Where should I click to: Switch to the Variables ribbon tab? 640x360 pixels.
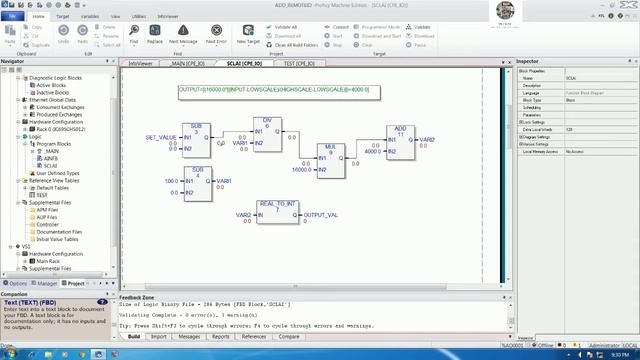(x=90, y=16)
